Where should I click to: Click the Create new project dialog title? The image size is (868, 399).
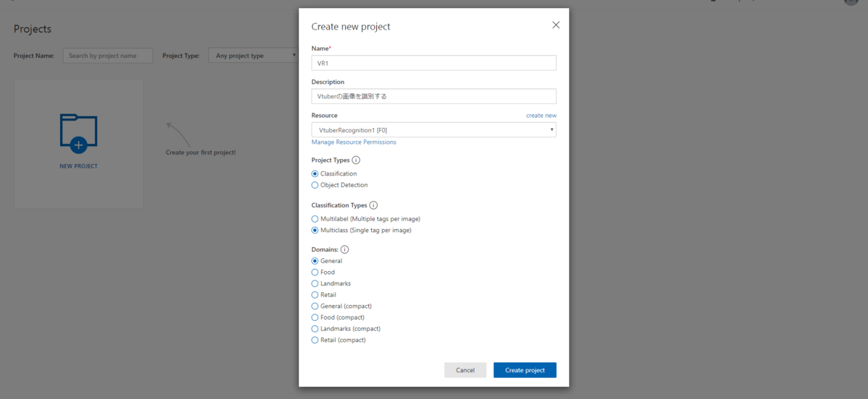click(351, 27)
